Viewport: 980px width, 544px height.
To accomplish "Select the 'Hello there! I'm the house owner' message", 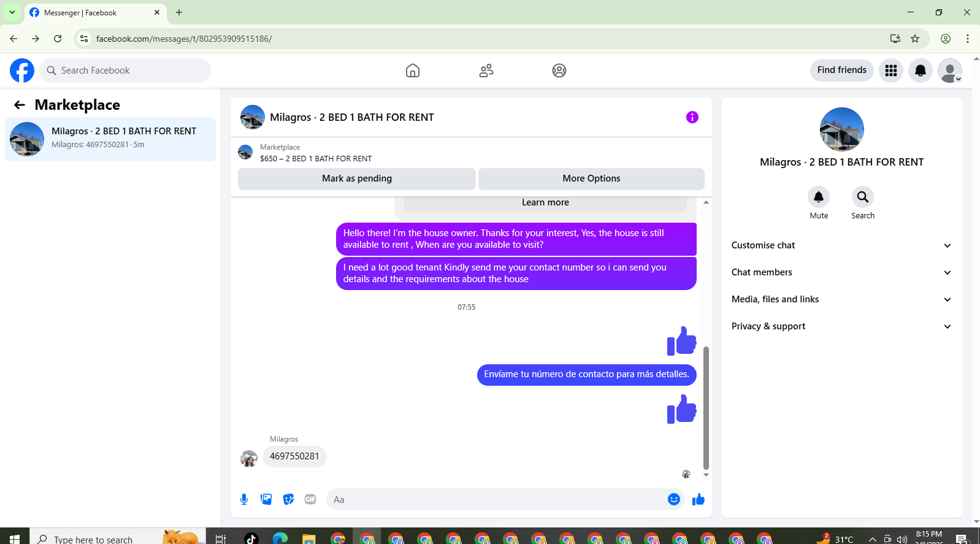I will click(x=516, y=239).
